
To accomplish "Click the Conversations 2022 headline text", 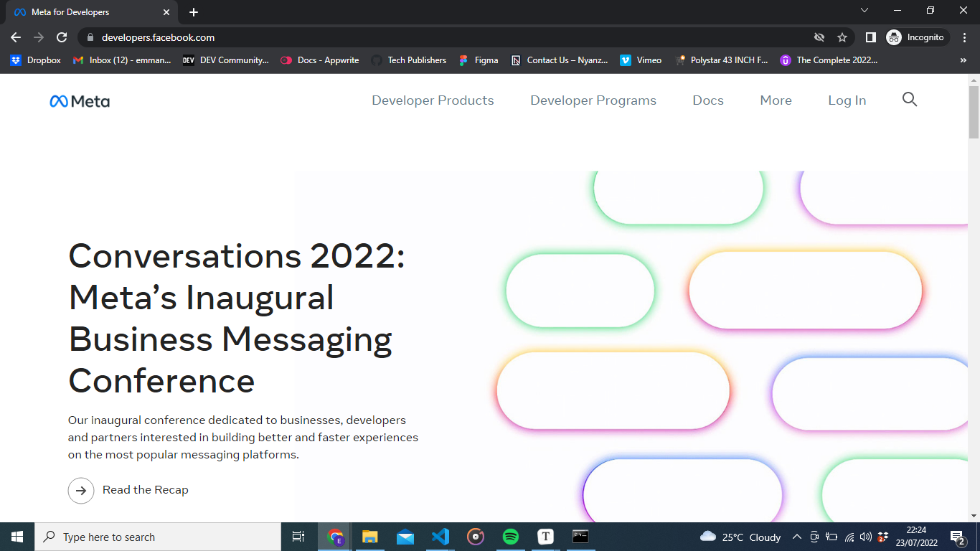I will (237, 318).
